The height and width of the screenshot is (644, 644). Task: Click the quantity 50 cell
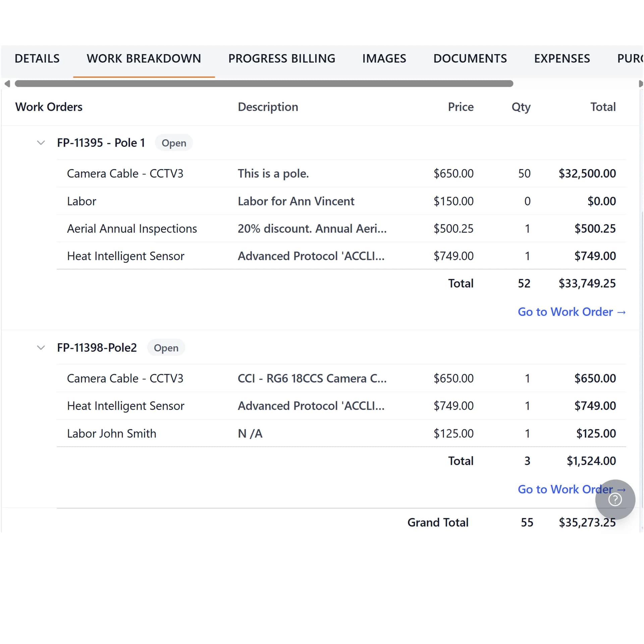point(524,173)
